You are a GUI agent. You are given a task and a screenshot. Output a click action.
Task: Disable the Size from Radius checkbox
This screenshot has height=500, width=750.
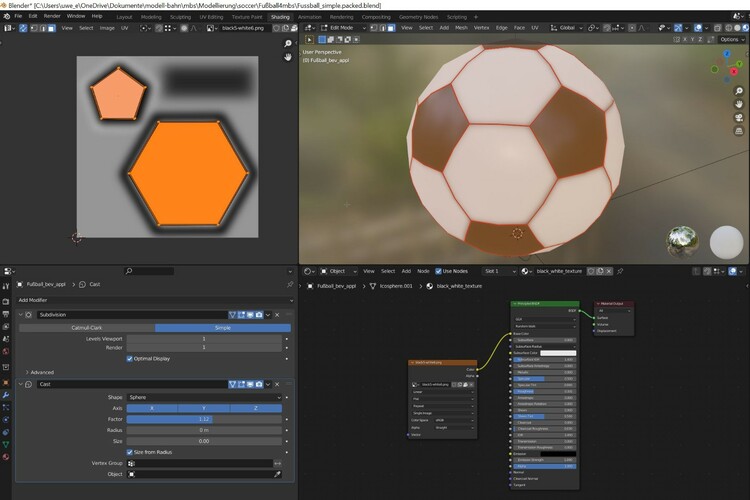130,451
